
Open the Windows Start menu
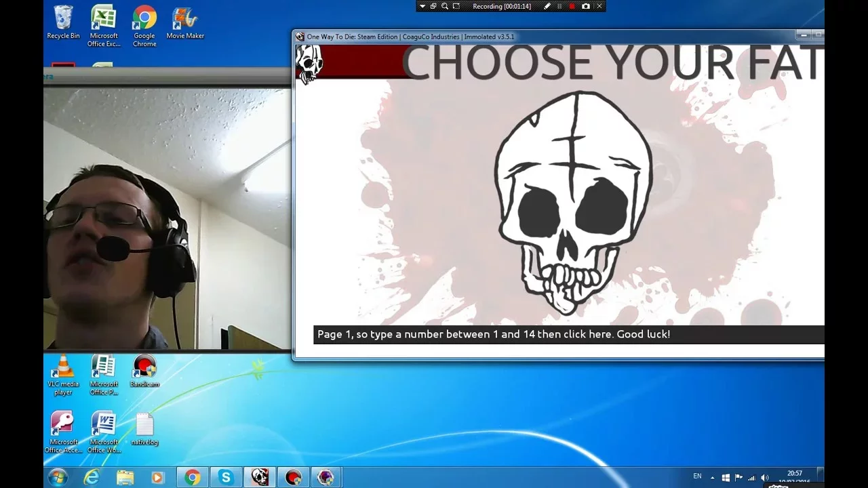pos(58,477)
